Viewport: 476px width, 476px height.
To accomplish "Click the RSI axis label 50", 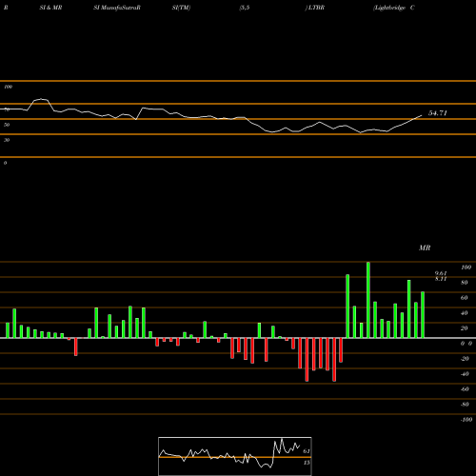I will 7,125.
